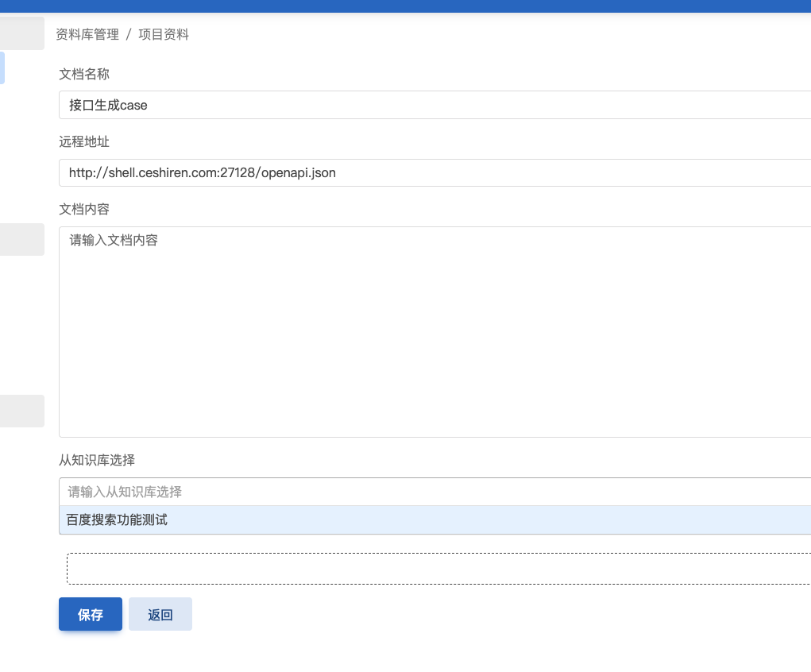Click the 文档内容 label
Viewport: 811px width, 672px height.
point(84,209)
